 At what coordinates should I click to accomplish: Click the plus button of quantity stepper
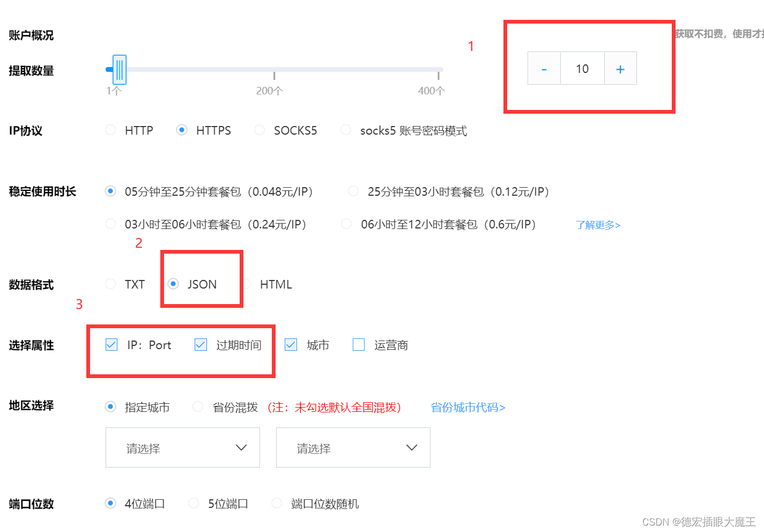pyautogui.click(x=620, y=69)
